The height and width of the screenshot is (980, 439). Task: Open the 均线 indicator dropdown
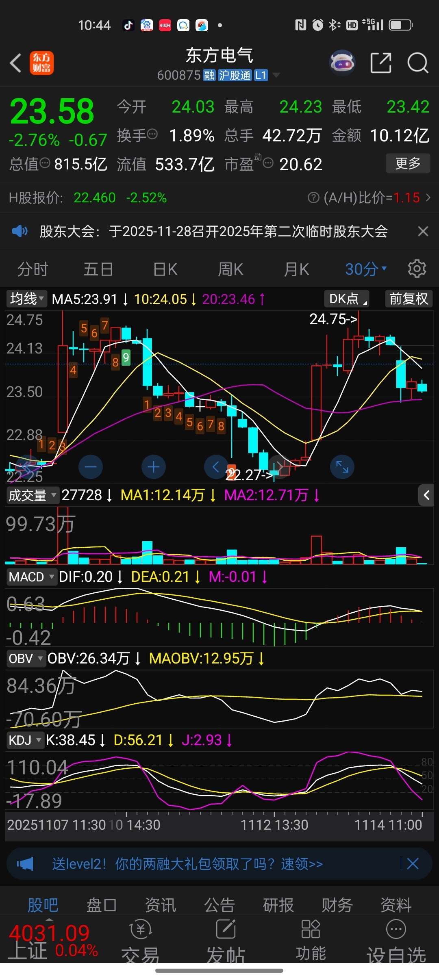(x=27, y=299)
